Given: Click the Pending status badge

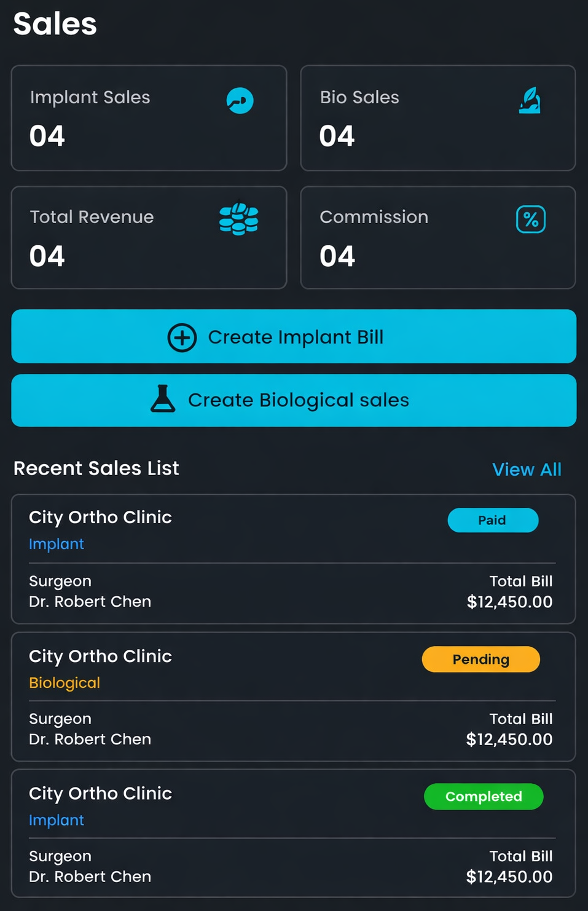Looking at the screenshot, I should 480,660.
